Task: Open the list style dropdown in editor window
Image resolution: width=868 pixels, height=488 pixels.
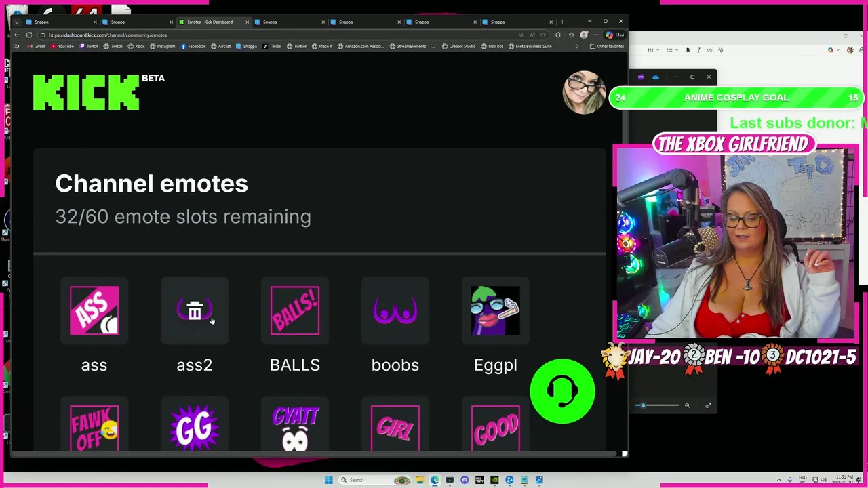Action: (x=671, y=50)
